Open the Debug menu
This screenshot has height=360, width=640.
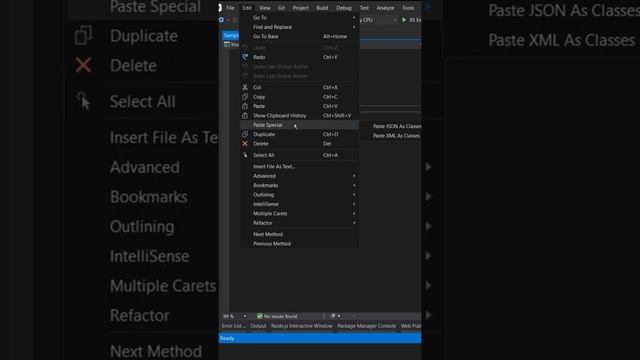click(344, 8)
